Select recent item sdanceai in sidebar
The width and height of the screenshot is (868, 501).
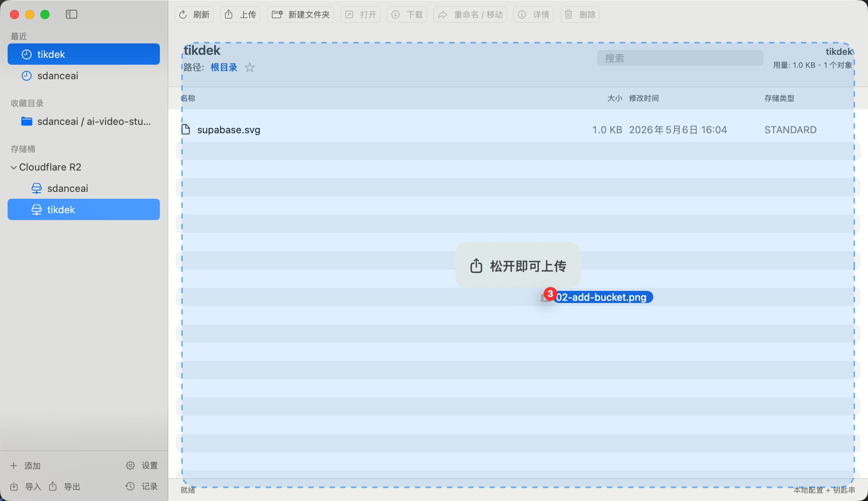tap(84, 75)
